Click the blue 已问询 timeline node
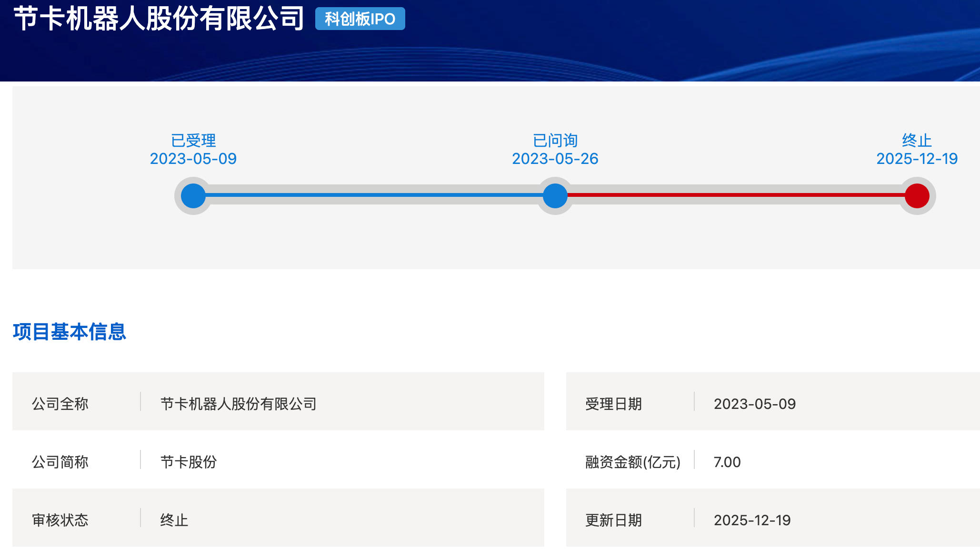 555,196
